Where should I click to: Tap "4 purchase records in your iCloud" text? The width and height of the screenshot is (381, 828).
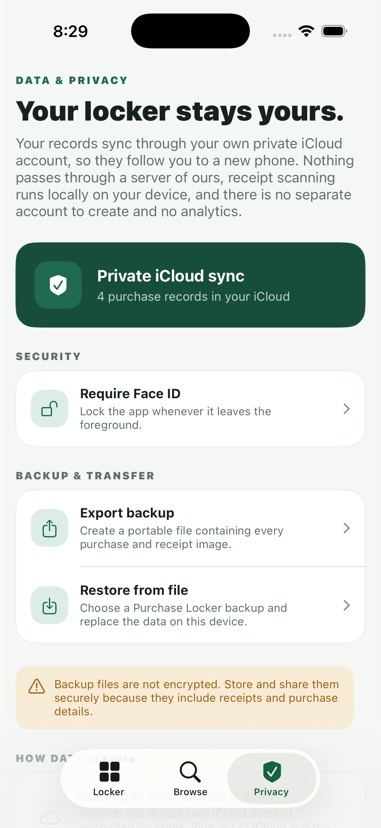point(193,296)
